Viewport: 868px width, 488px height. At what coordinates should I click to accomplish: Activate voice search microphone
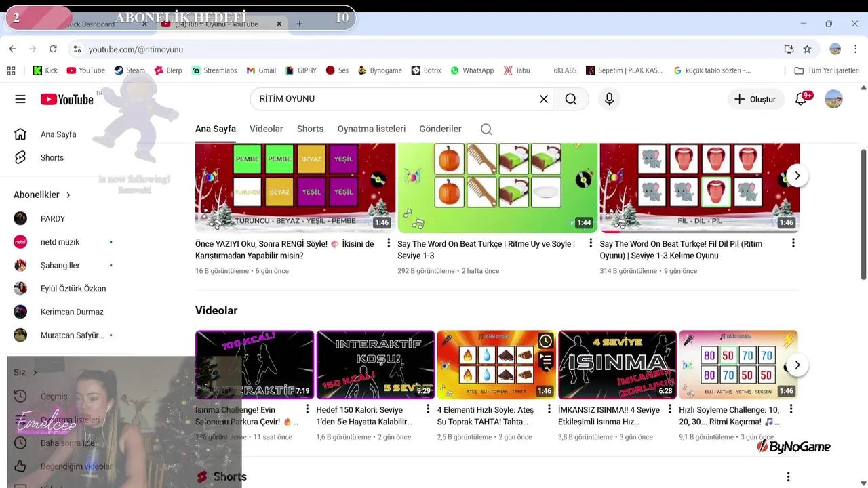(x=609, y=99)
